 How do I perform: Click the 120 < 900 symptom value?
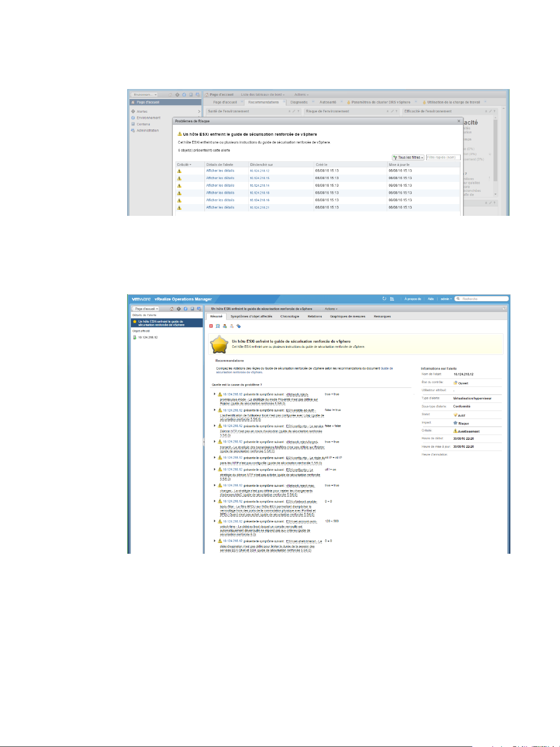tap(332, 521)
